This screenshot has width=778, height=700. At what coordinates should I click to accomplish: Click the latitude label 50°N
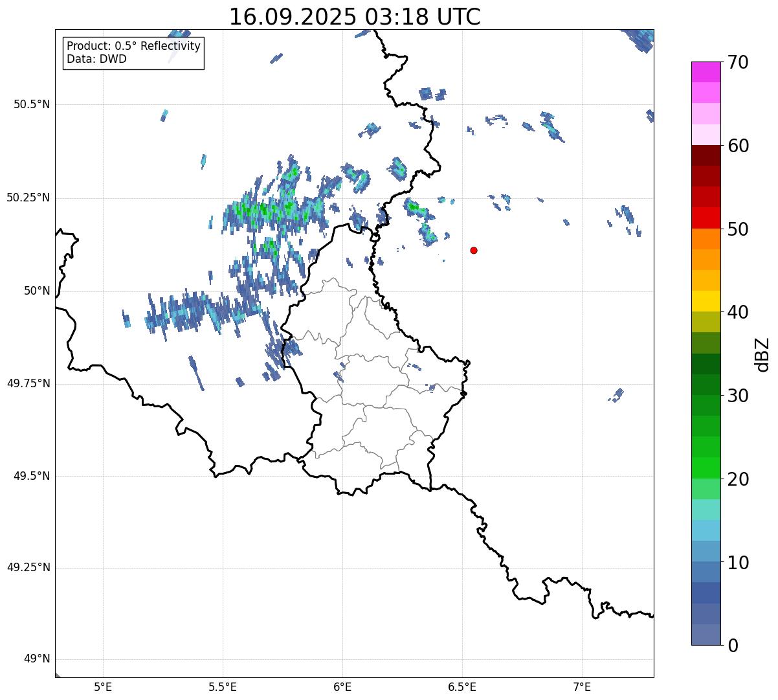tap(37, 291)
